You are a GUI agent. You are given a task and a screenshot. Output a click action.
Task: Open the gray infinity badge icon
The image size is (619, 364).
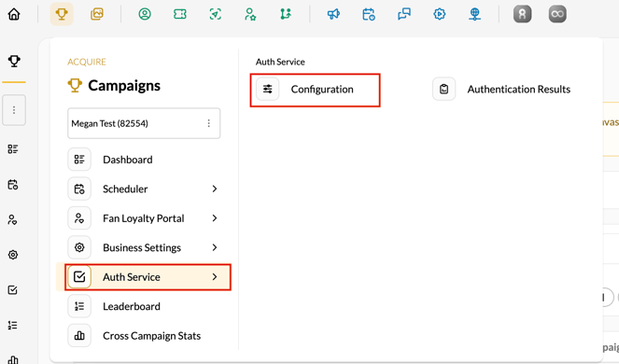[x=557, y=14]
